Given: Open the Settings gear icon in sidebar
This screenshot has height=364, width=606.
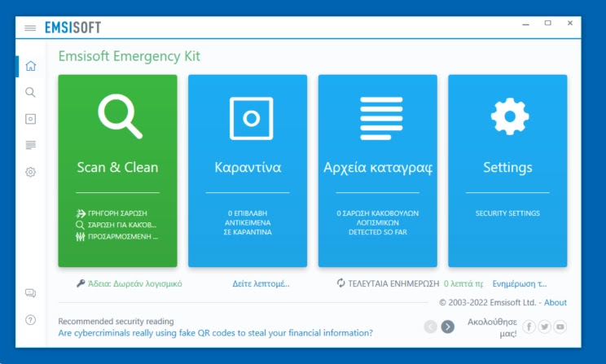Looking at the screenshot, I should (x=30, y=172).
